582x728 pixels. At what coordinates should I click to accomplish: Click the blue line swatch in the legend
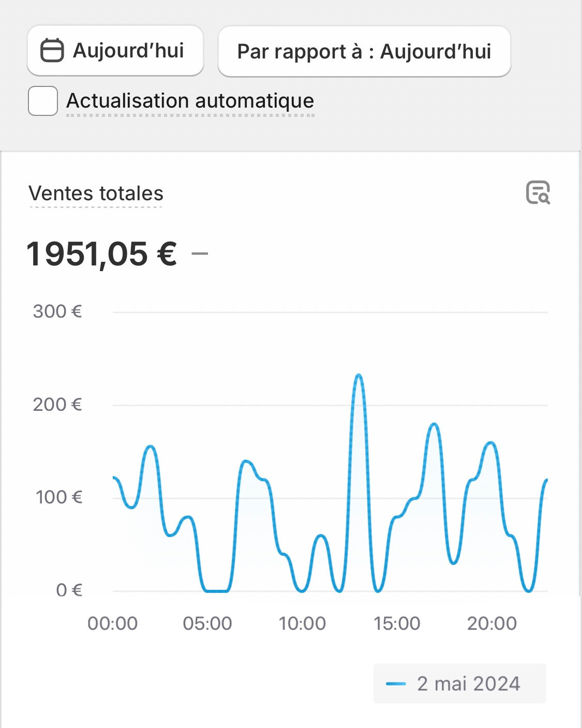[396, 684]
